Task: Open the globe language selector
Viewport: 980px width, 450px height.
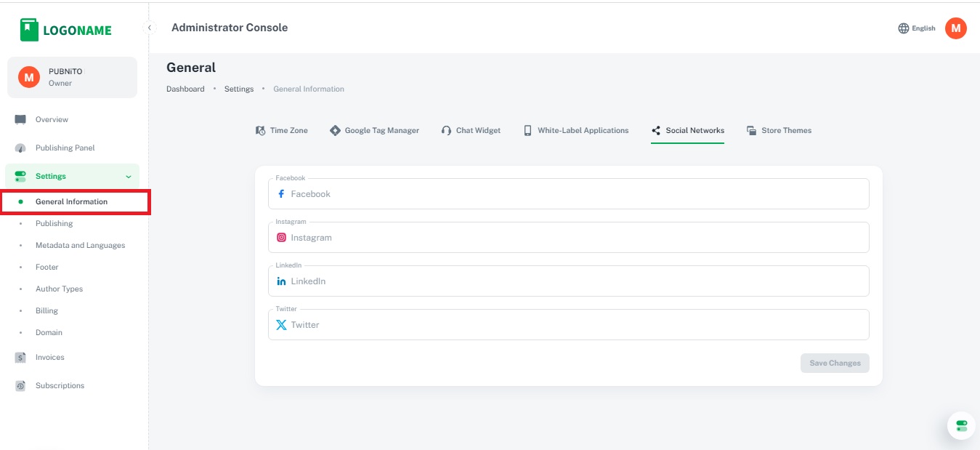Action: point(903,28)
